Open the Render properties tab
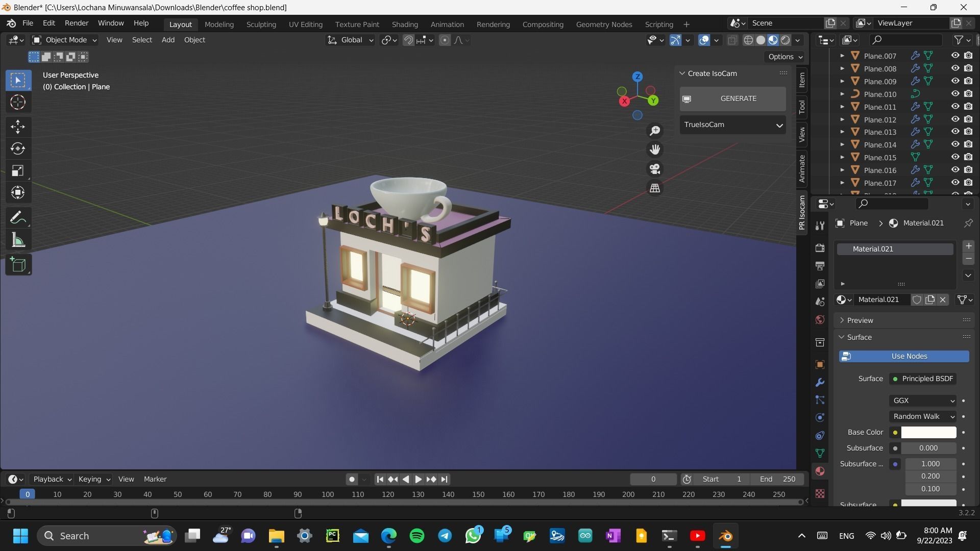This screenshot has height=551, width=980. click(x=820, y=248)
